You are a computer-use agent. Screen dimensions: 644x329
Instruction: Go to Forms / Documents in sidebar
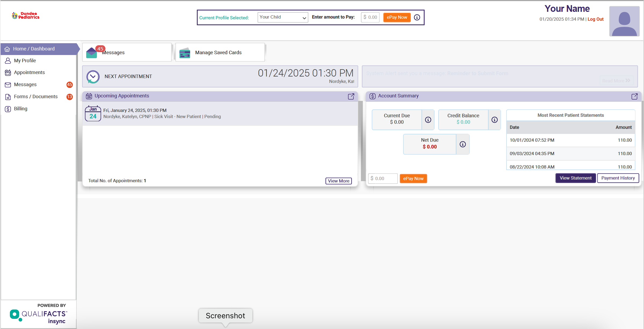[x=35, y=97]
